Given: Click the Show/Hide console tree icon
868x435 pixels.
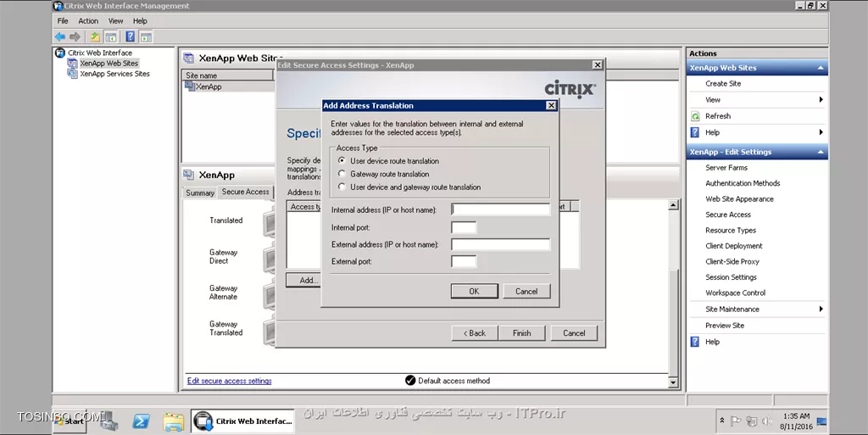Looking at the screenshot, I should [111, 37].
